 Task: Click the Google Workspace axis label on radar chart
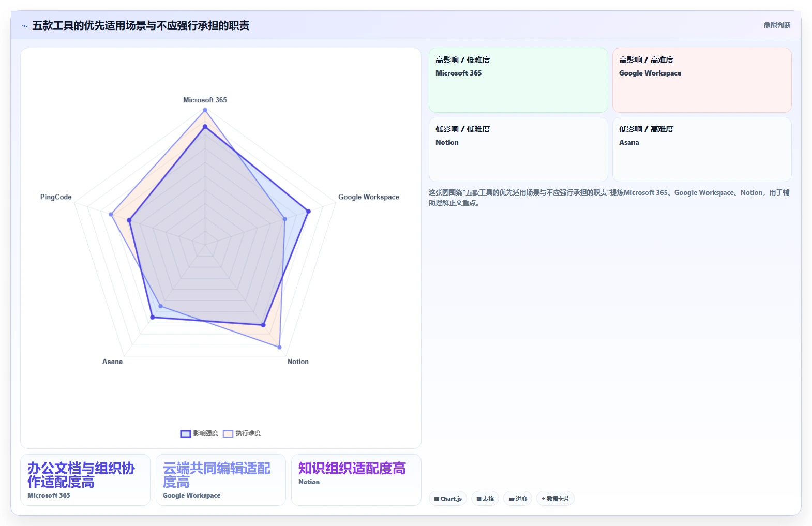(x=369, y=197)
